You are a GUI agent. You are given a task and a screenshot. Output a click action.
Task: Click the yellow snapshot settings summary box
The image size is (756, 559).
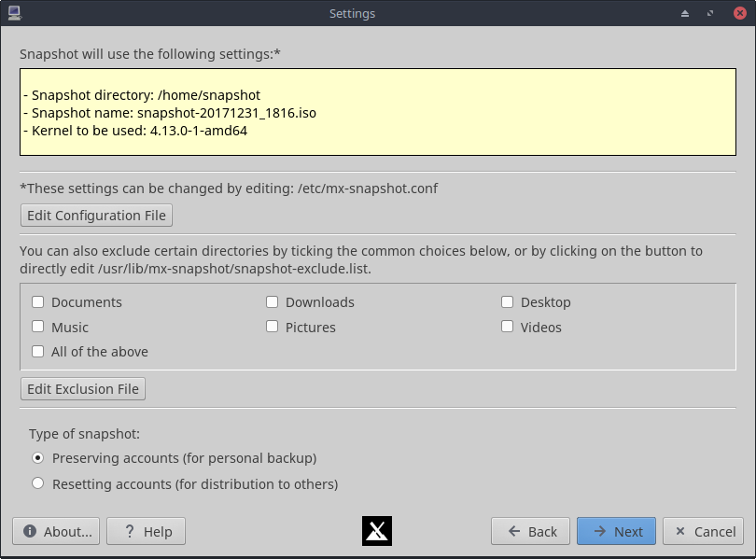pos(377,111)
